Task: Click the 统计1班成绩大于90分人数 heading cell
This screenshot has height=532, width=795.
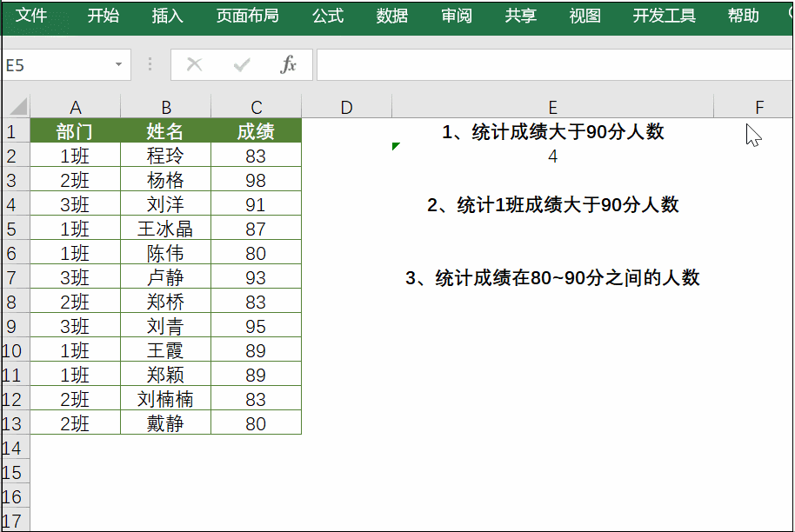Action: [552, 204]
